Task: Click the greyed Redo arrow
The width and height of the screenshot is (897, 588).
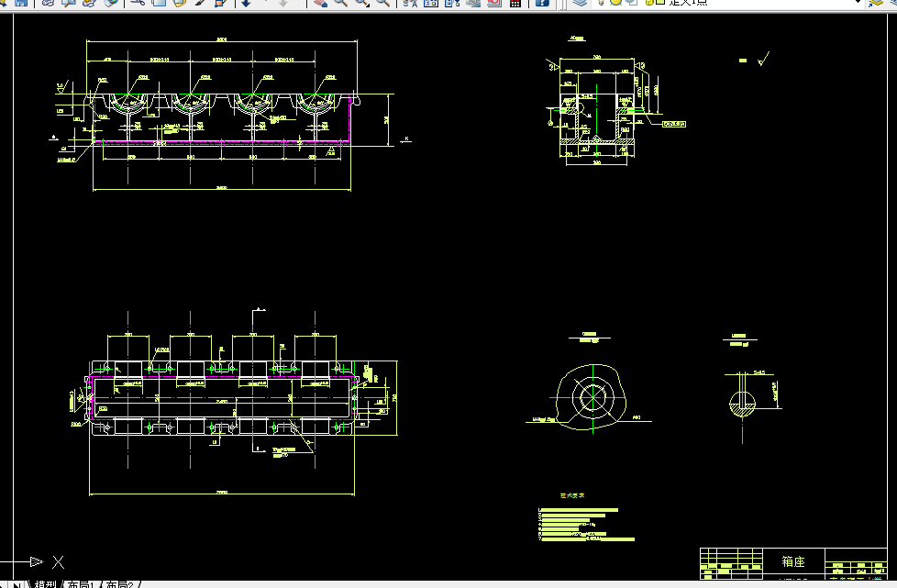Action: tap(282, 2)
